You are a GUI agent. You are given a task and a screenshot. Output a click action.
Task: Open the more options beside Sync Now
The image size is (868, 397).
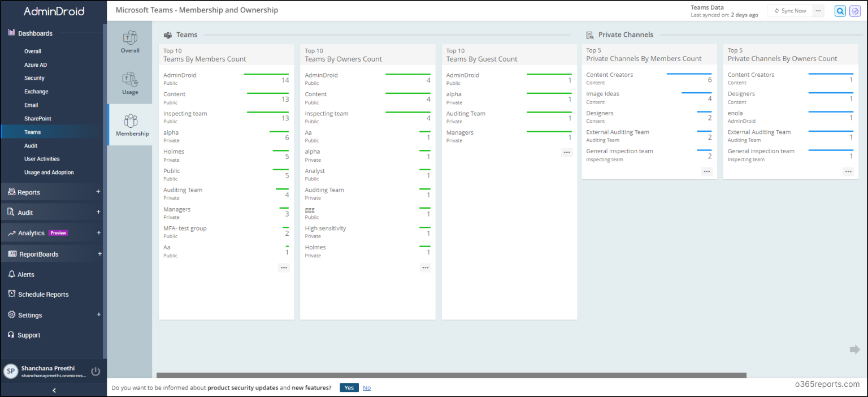[x=818, y=11]
